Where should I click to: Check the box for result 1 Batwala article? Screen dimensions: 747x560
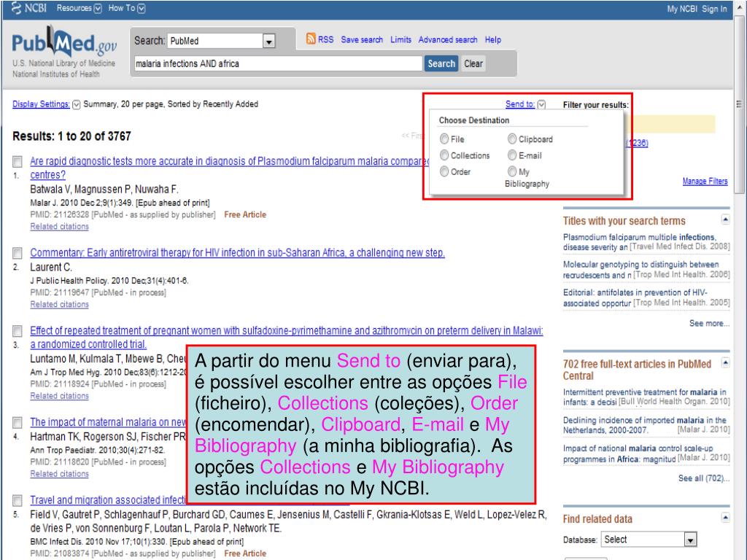coord(18,161)
